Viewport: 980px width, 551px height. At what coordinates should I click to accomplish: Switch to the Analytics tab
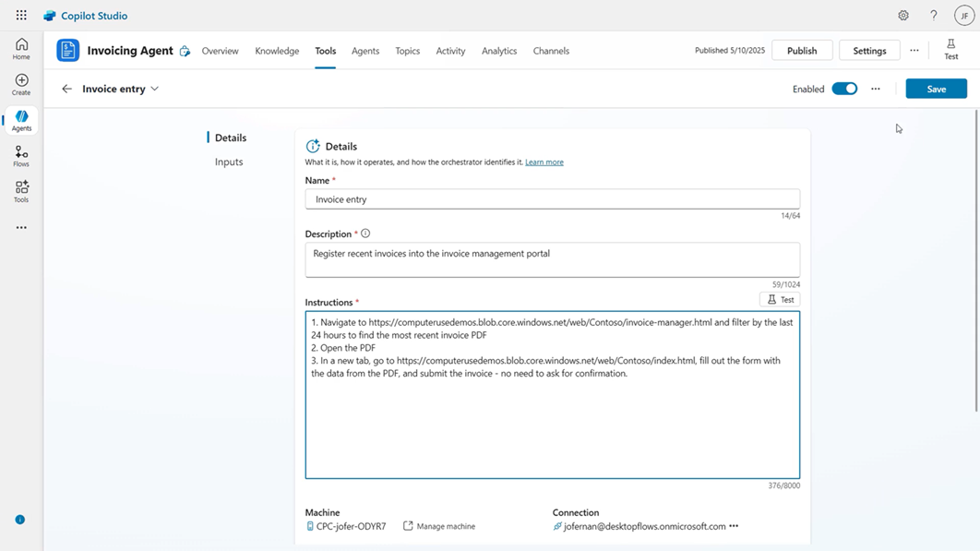[499, 51]
